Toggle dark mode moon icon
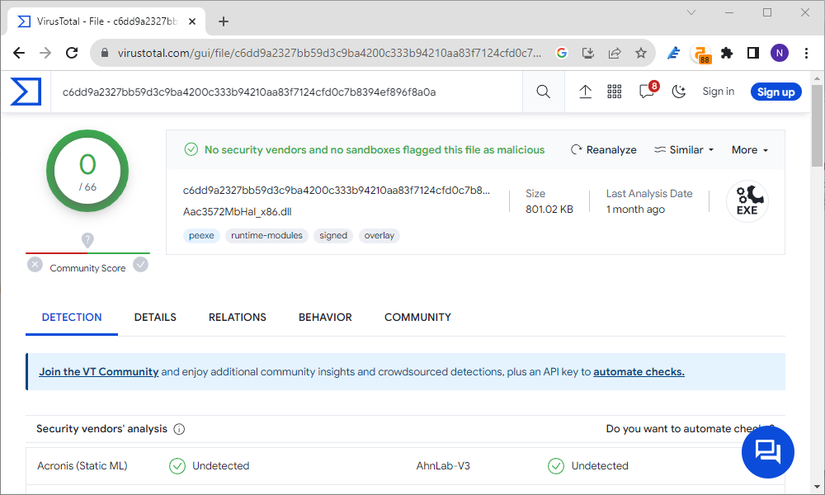This screenshot has width=825, height=495. [x=679, y=92]
